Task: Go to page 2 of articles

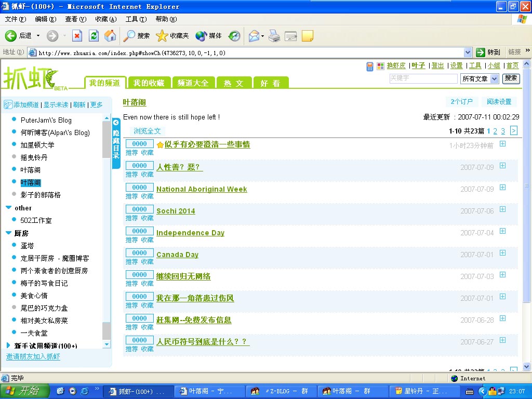Action: (x=495, y=131)
